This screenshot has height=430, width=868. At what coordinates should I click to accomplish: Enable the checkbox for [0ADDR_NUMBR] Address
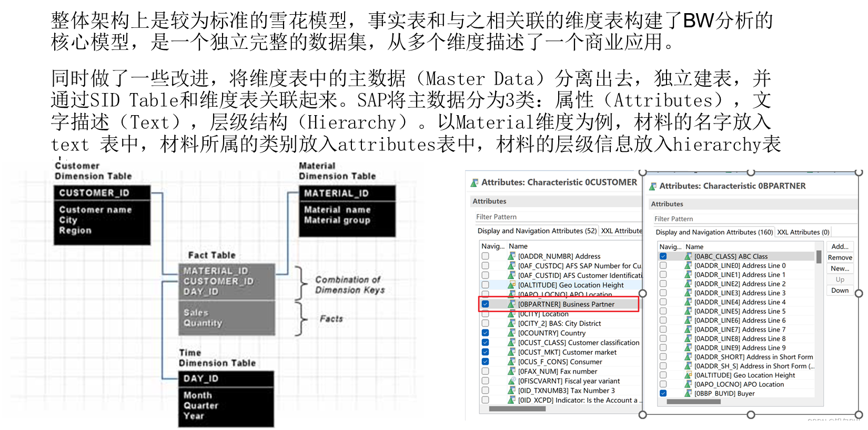click(485, 256)
